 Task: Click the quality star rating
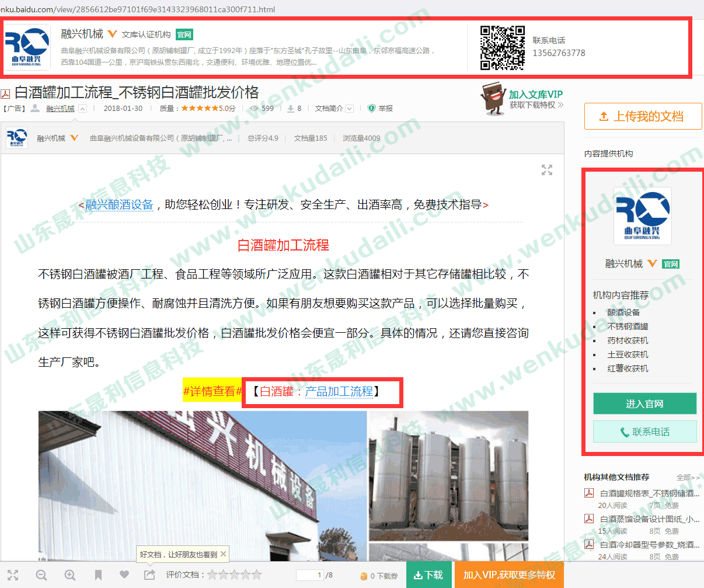pyautogui.click(x=200, y=109)
